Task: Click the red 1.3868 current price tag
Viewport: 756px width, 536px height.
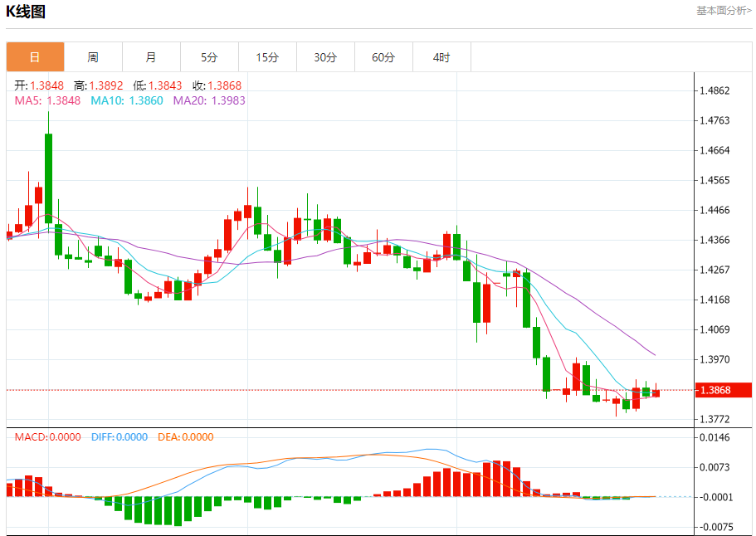Action: 723,390
